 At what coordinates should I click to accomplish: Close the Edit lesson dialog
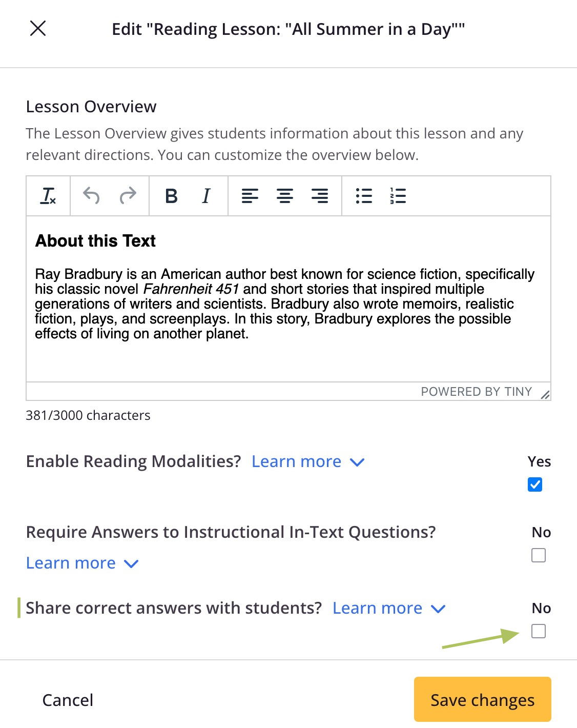tap(38, 28)
